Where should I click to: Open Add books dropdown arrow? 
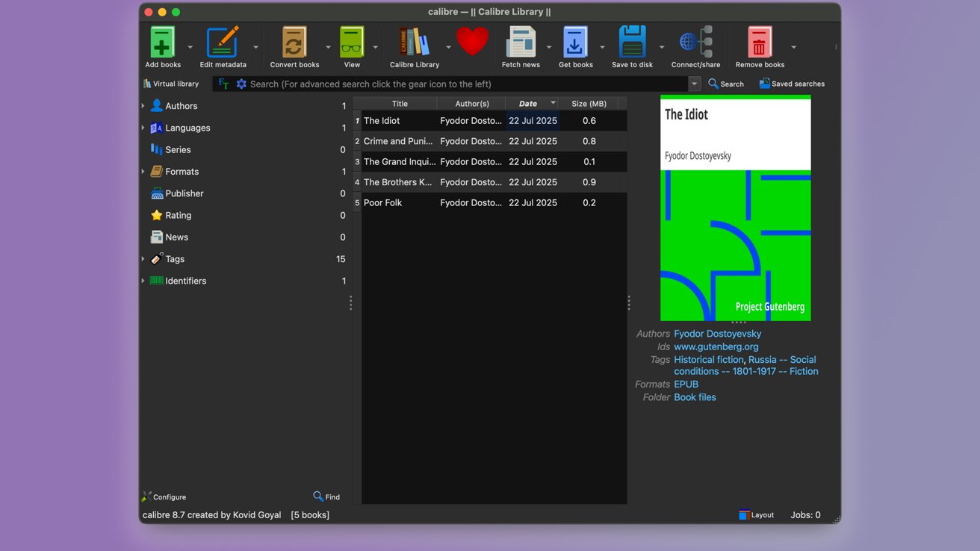pos(190,47)
